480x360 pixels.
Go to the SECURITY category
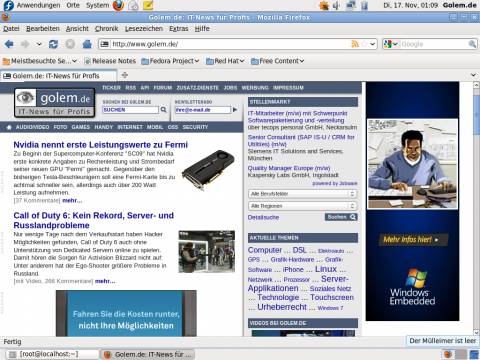[x=195, y=127]
